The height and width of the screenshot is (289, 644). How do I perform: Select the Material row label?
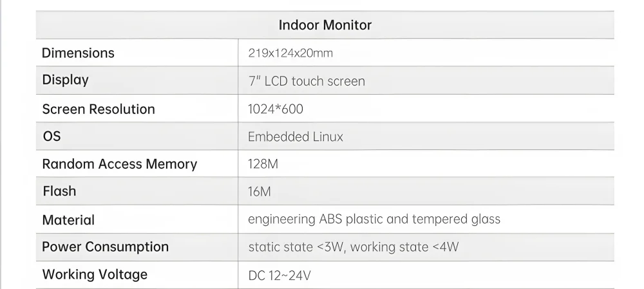68,219
